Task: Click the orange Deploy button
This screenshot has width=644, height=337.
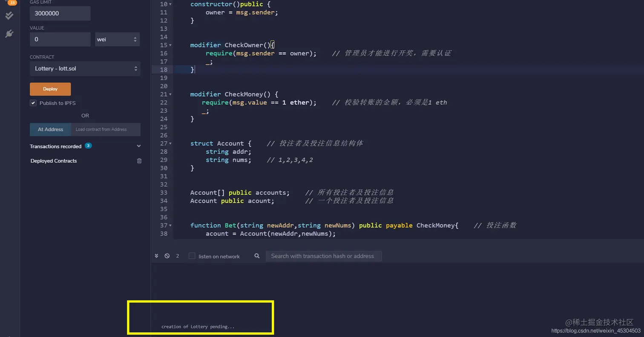Action: [50, 89]
